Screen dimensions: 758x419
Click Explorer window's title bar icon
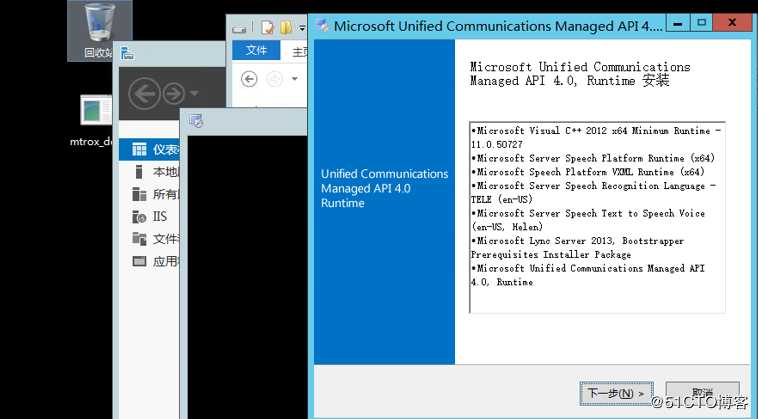point(239,29)
